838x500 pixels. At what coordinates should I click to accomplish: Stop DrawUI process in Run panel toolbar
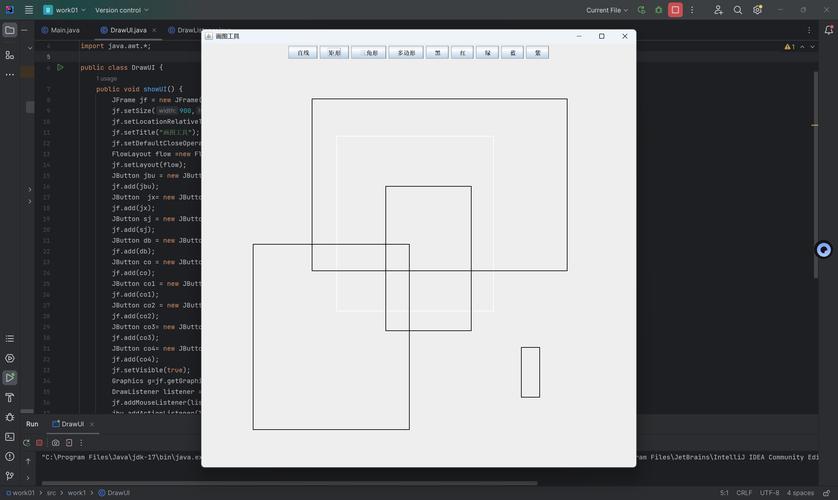39,443
